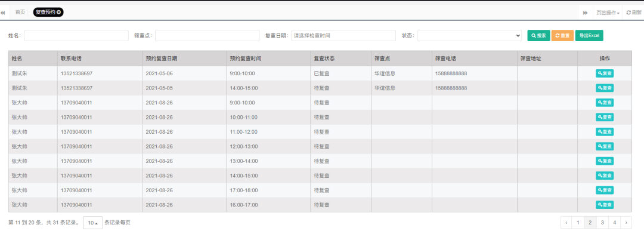Viewport: 644px width, 237px height.
Task: Click the 筛查地址 column header
Action: (547, 59)
